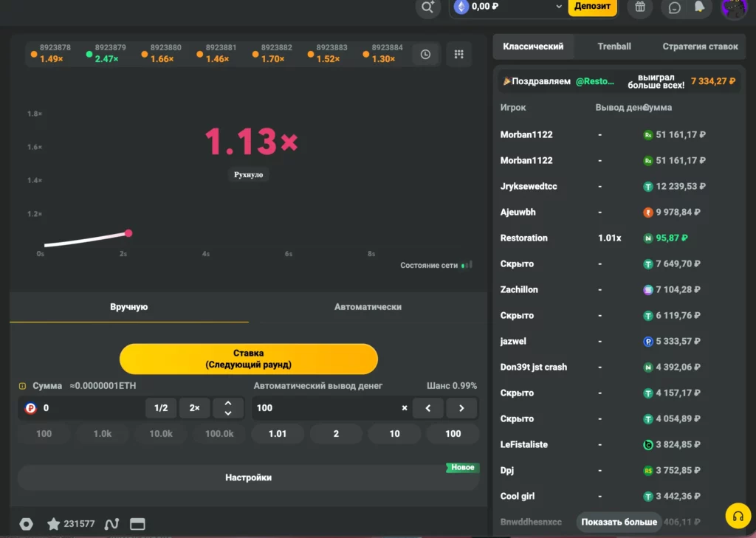
Task: Open the chat bubble icon
Action: (675, 7)
